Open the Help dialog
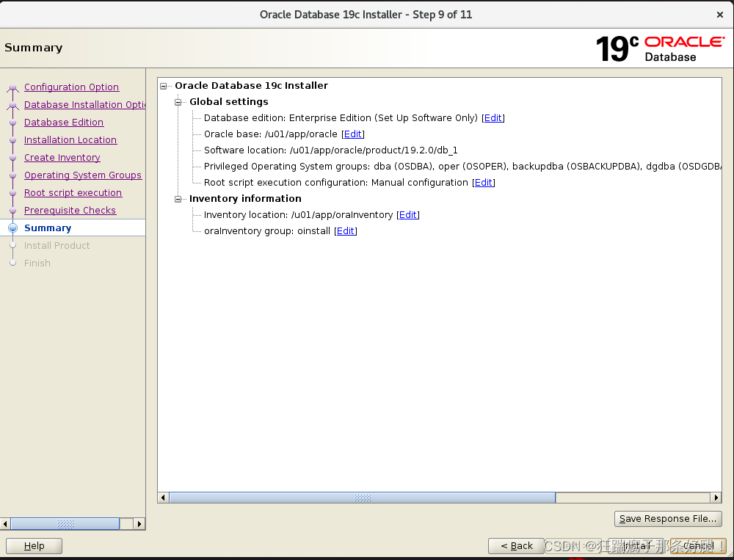The width and height of the screenshot is (734, 560). point(34,545)
